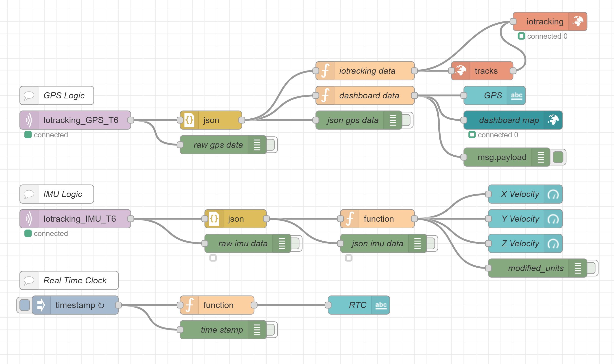The height and width of the screenshot is (364, 614).
Task: Enable the json imu data debug output
Action: (x=431, y=243)
